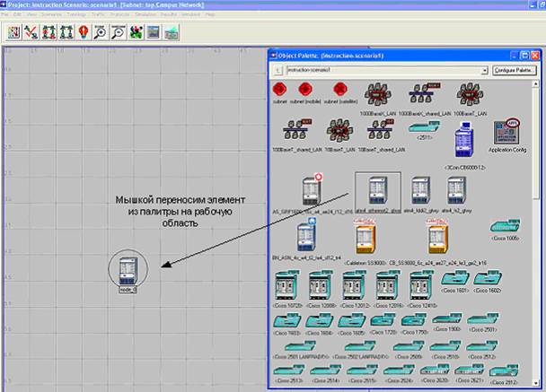
Task: Select the mobile subnet icon
Action: pos(304,90)
